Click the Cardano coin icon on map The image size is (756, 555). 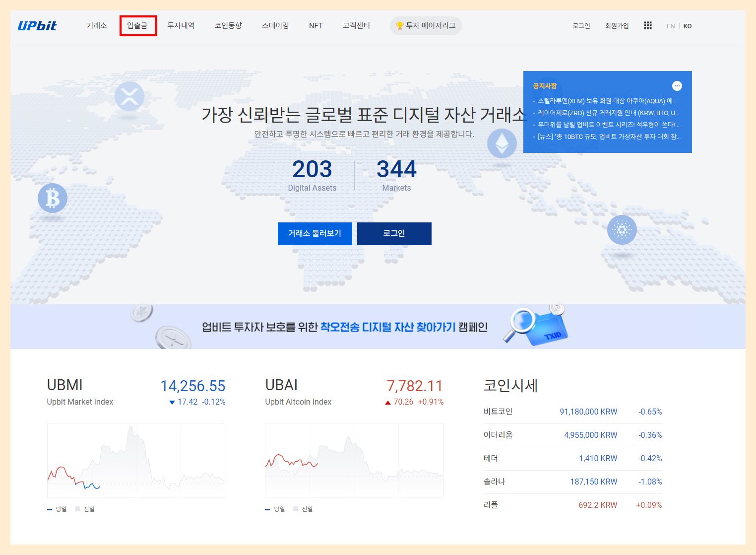coord(622,230)
